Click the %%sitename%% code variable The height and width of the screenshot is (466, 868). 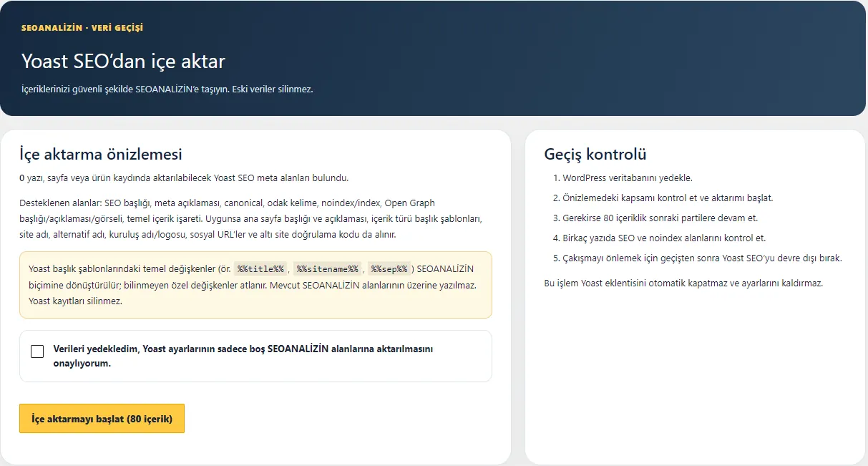point(327,269)
